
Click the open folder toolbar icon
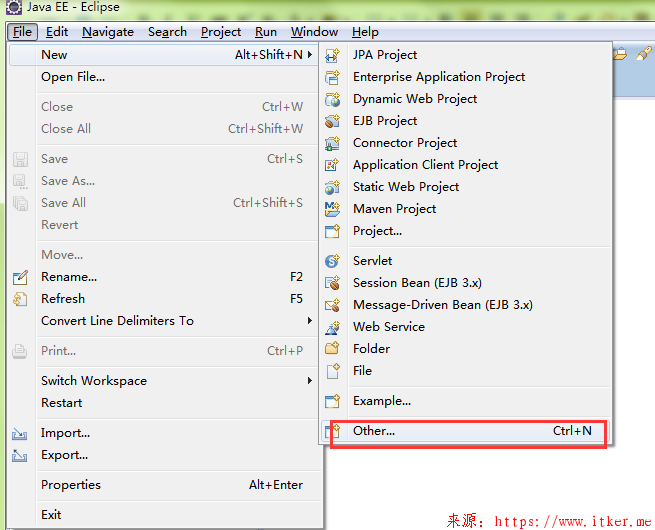tap(619, 54)
